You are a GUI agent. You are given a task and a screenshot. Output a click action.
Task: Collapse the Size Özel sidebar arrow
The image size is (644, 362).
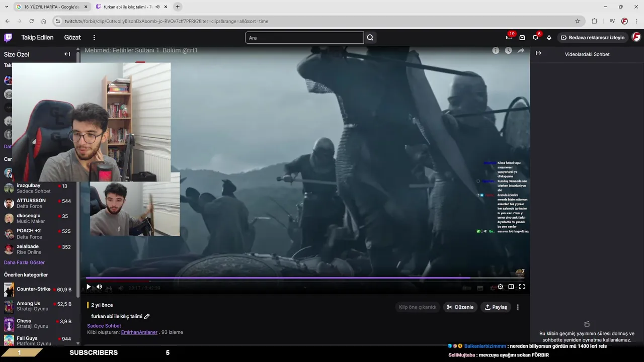tap(67, 54)
